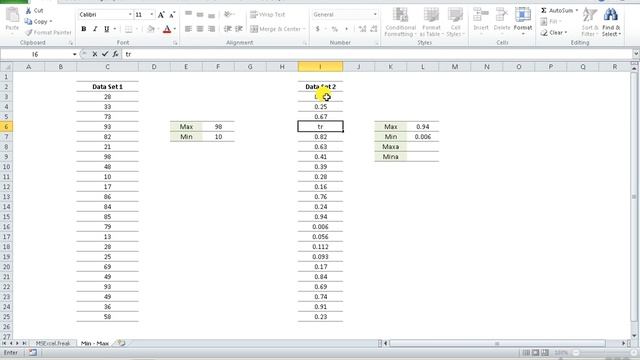Cancel entry with the X button
Image resolution: width=640 pixels, height=360 pixels.
(95, 54)
